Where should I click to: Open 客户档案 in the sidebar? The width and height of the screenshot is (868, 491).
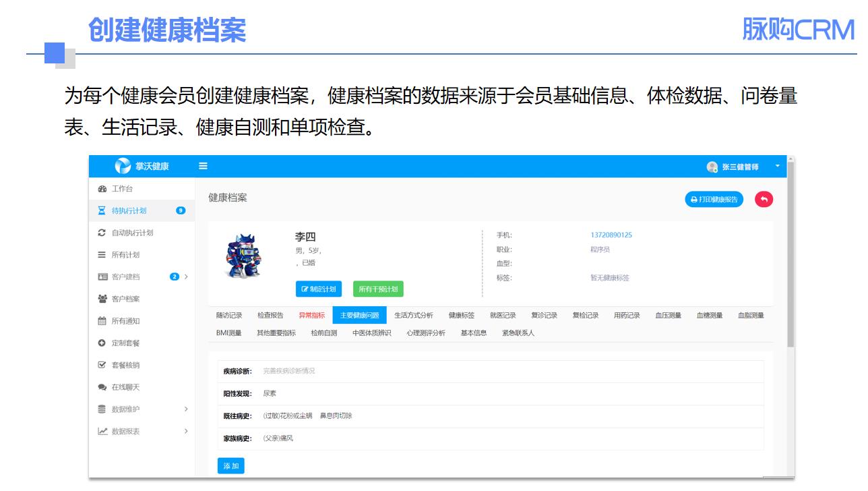(x=125, y=299)
